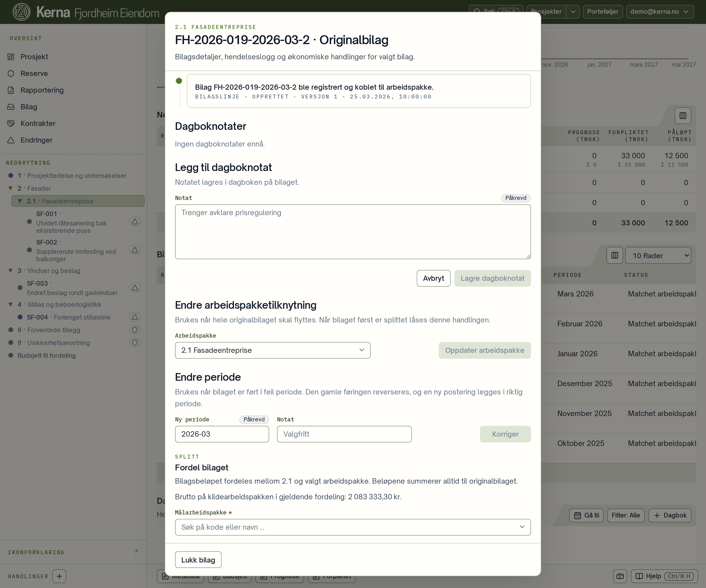The width and height of the screenshot is (706, 588).
Task: Click change triangle icon for SF-003
Action: (x=135, y=288)
